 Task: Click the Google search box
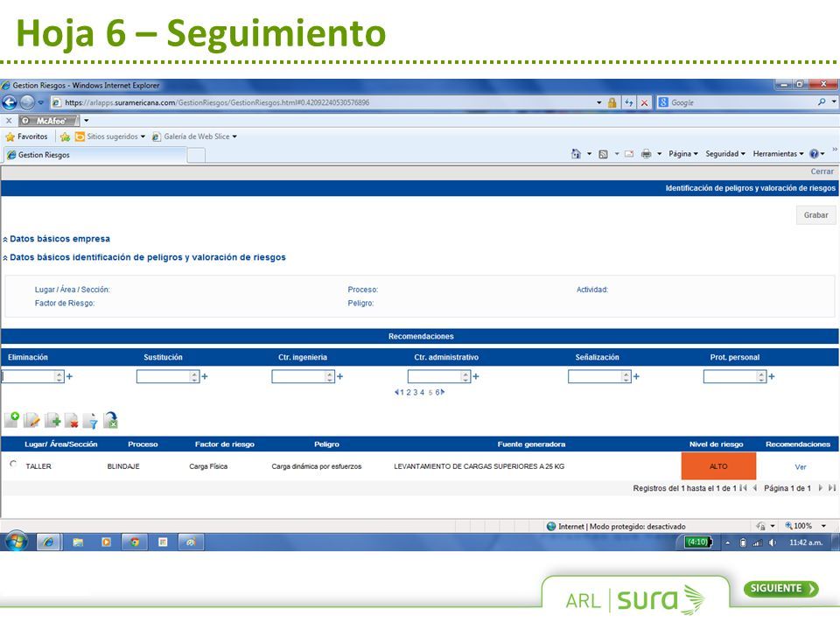click(x=742, y=102)
